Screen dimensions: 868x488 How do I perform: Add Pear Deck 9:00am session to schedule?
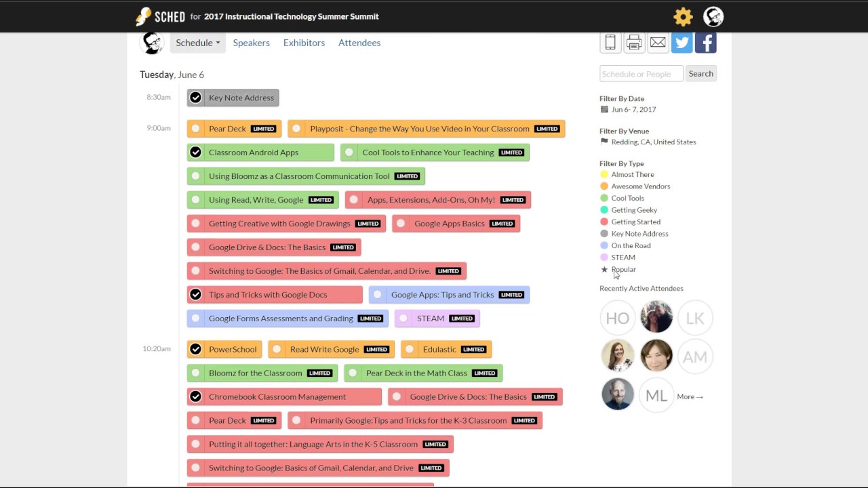tap(196, 129)
